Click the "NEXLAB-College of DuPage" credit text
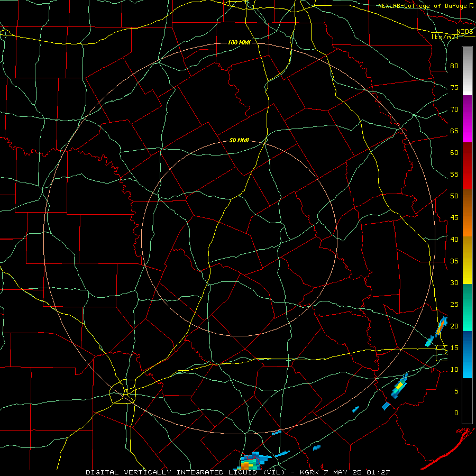 tap(423, 6)
